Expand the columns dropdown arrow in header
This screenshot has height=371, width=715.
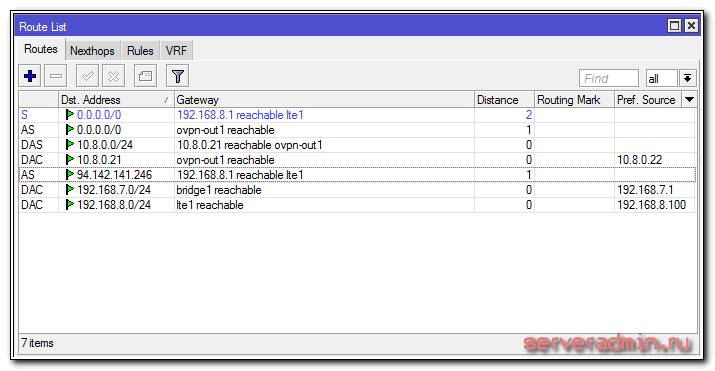[689, 99]
